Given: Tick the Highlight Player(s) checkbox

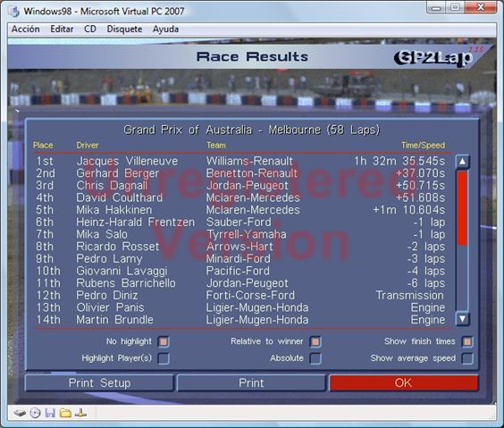Looking at the screenshot, I should (164, 358).
